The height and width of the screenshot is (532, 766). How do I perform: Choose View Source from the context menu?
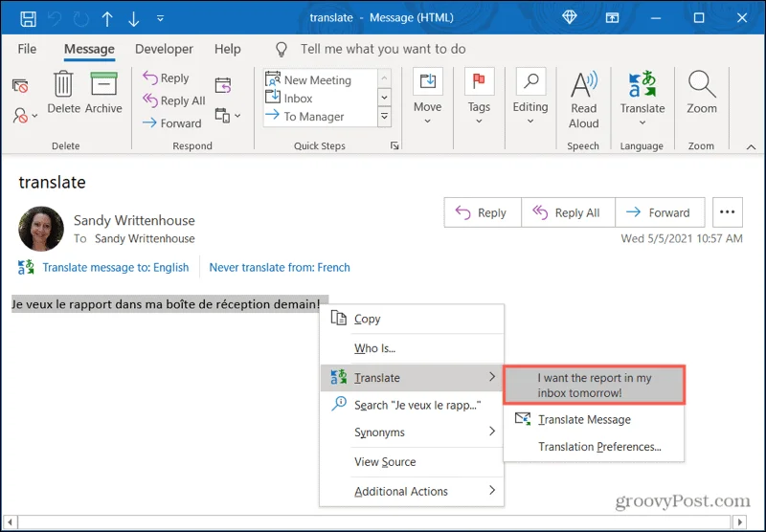[x=412, y=462]
